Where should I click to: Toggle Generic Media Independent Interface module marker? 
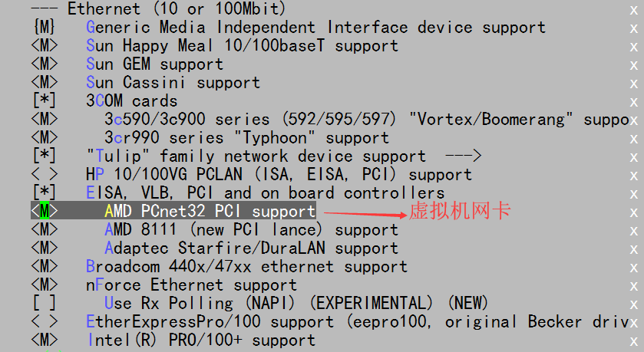[45, 27]
